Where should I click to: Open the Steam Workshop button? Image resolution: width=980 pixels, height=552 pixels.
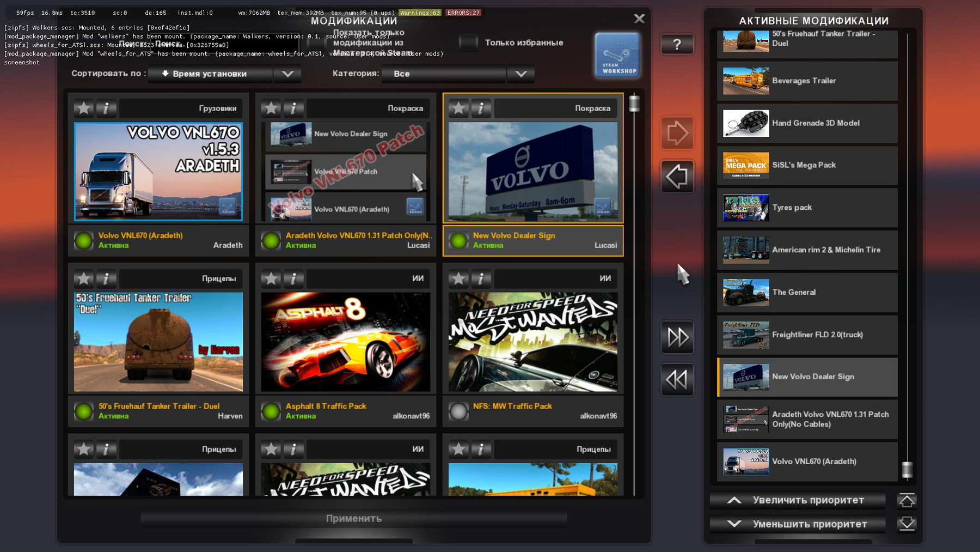click(617, 56)
